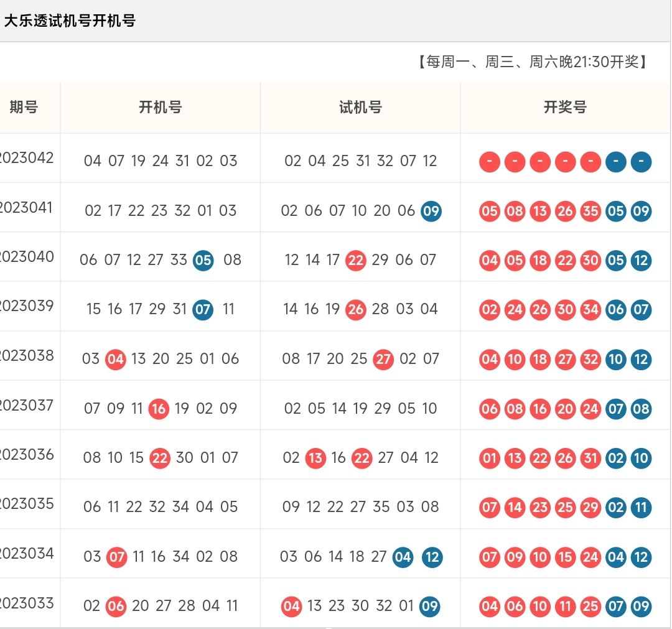Click 试机号 numbers 09 12 22 27 35 03 08
Viewport: 672px width, 629px height.
(360, 507)
